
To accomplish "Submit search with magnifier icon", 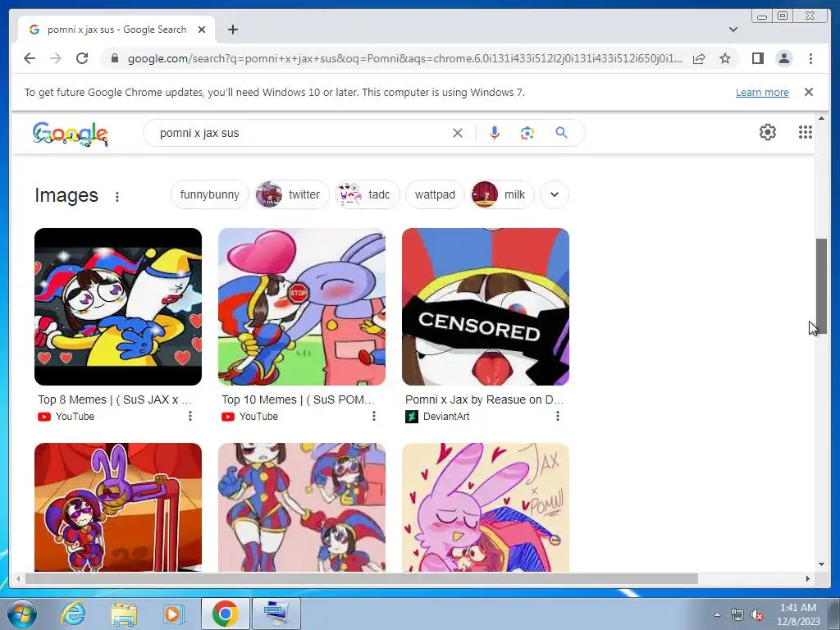I will coord(561,132).
